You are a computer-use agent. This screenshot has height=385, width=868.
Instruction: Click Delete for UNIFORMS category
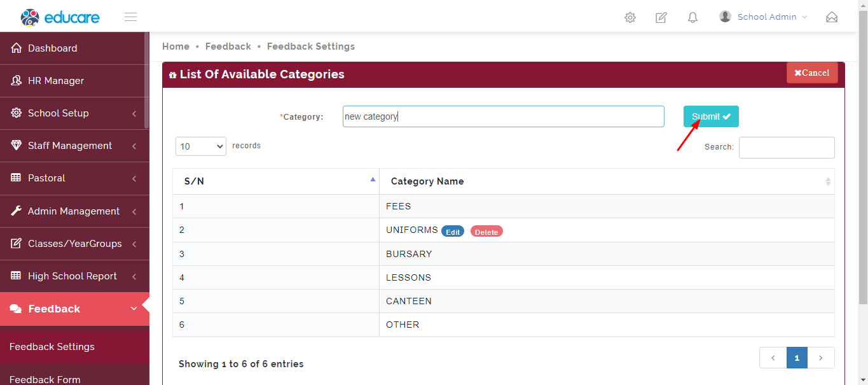coord(486,232)
